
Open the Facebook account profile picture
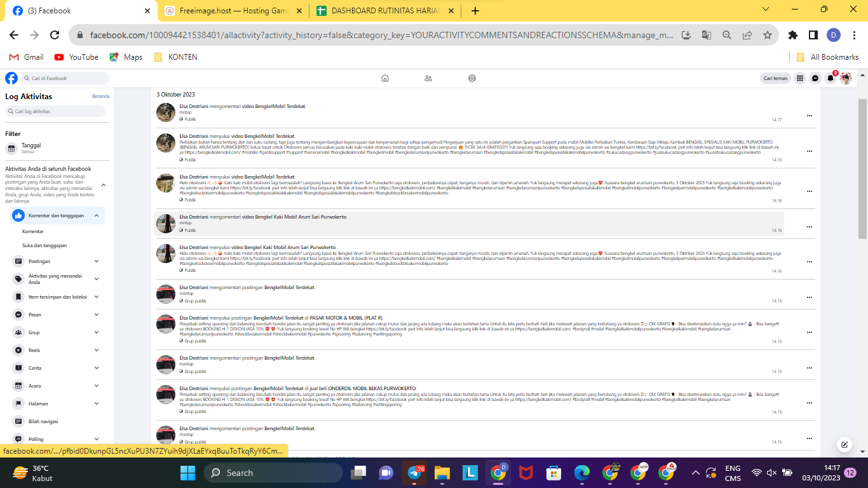tap(846, 78)
